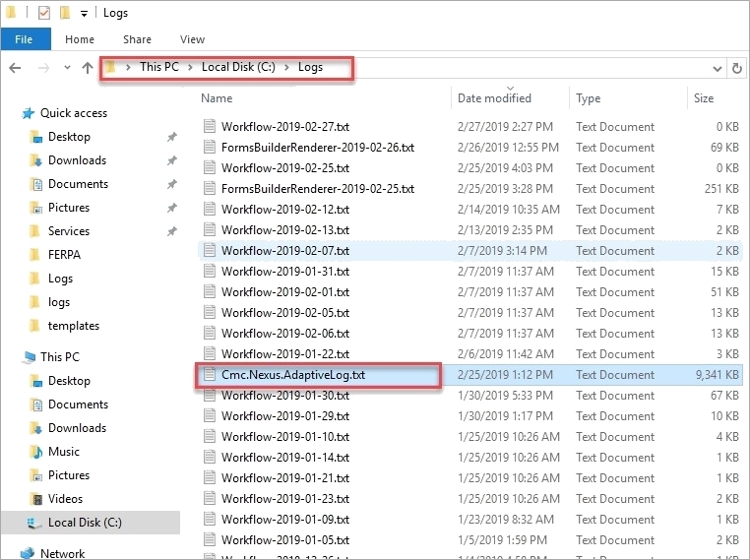Open Pictures under This PC
This screenshot has height=560, width=750.
click(x=68, y=475)
